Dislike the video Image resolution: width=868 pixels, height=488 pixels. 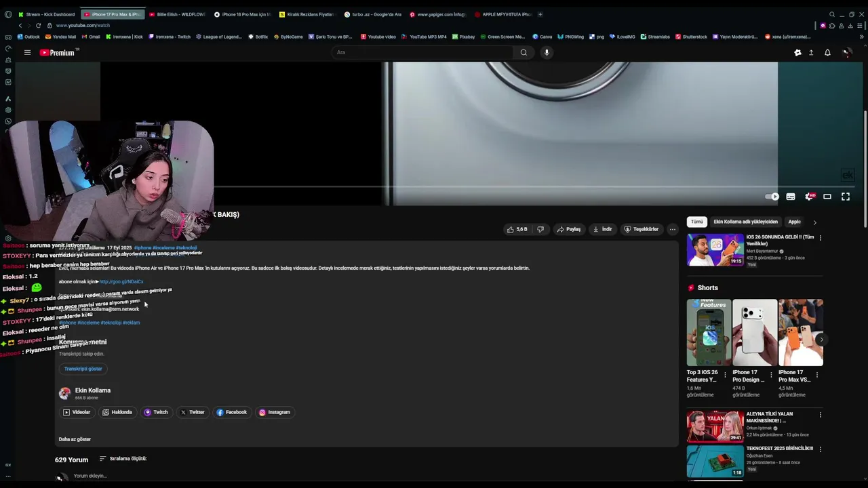click(x=540, y=229)
